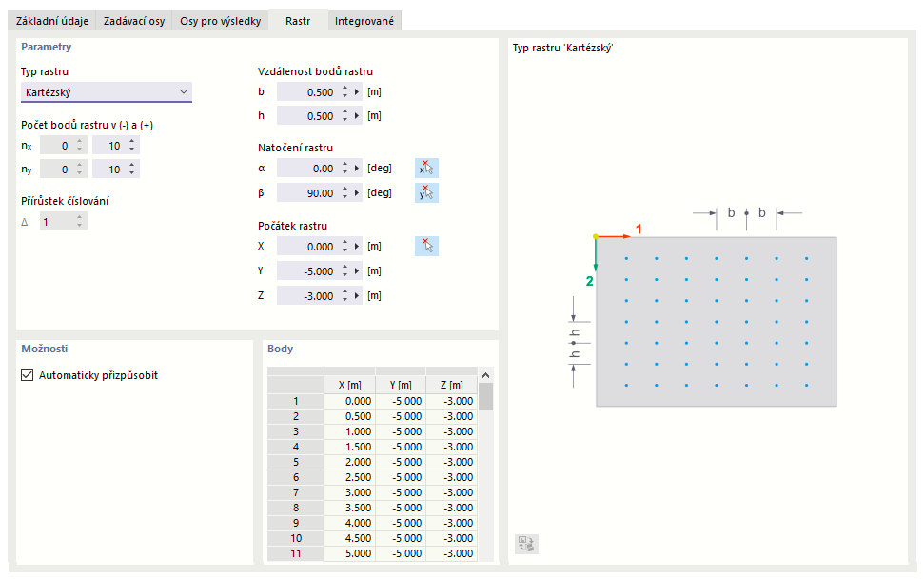The height and width of the screenshot is (580, 924).
Task: Select row 11 header in Body table
Action: [295, 553]
